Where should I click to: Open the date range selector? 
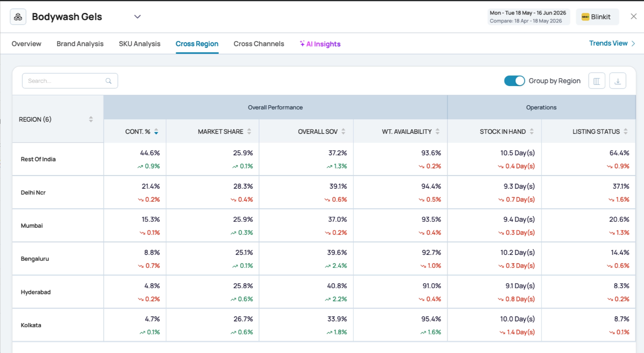tap(528, 17)
